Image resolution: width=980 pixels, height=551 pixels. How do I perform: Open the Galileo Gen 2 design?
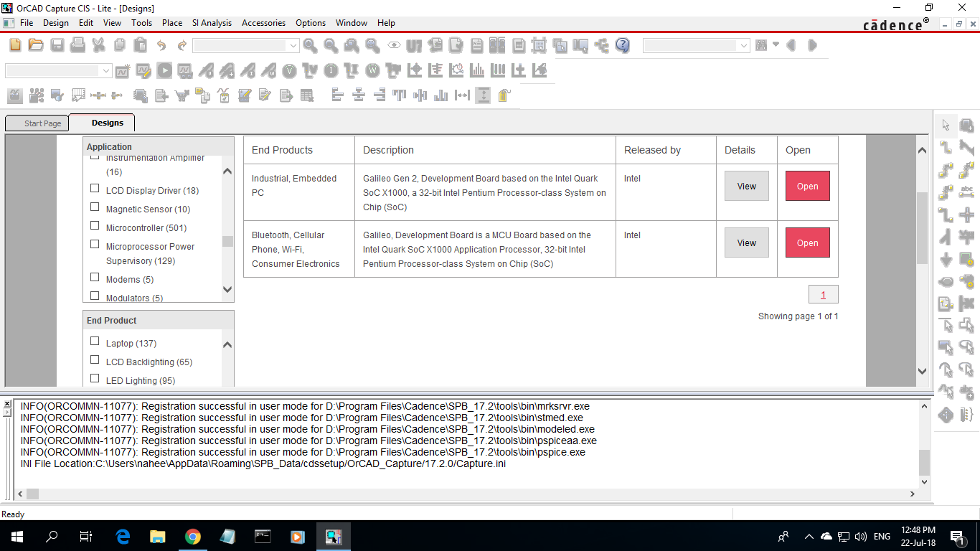click(807, 185)
